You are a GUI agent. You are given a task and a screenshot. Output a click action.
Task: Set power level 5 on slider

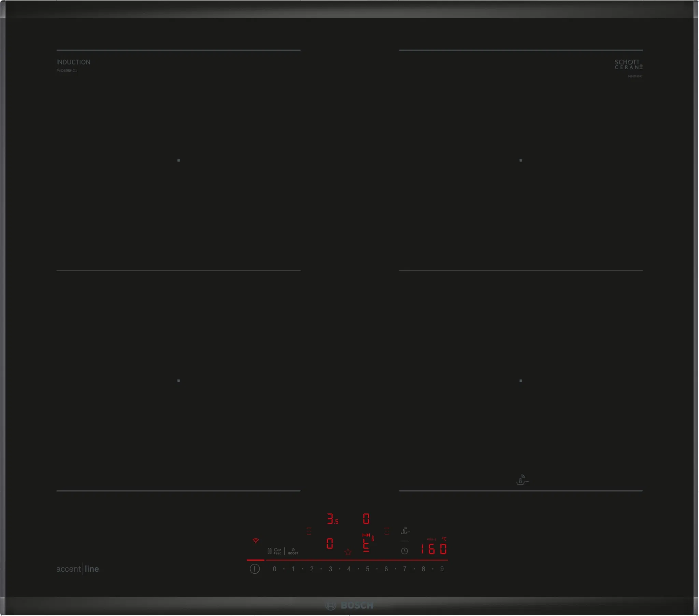(367, 569)
